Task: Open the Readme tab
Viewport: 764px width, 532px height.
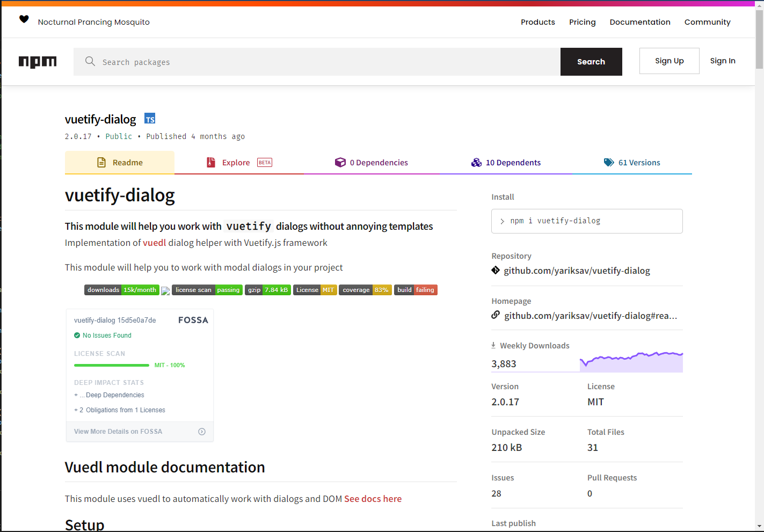Action: pyautogui.click(x=120, y=162)
